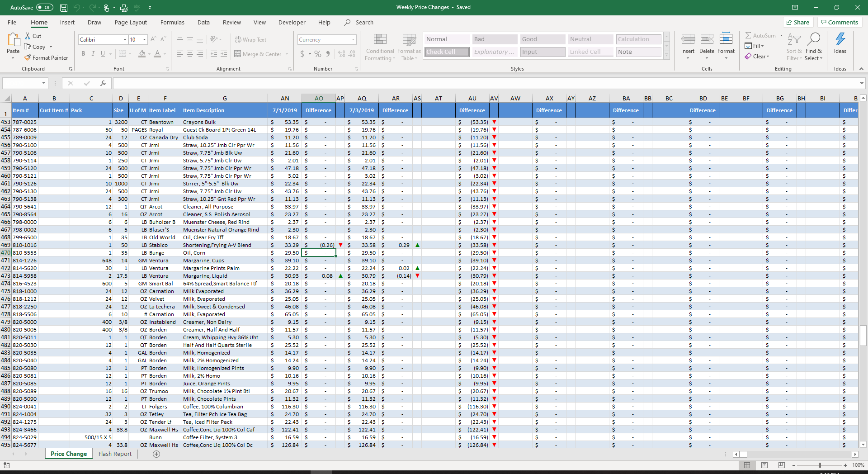The height and width of the screenshot is (474, 868).
Task: Expand AutoSum dropdown arrow
Action: [781, 35]
